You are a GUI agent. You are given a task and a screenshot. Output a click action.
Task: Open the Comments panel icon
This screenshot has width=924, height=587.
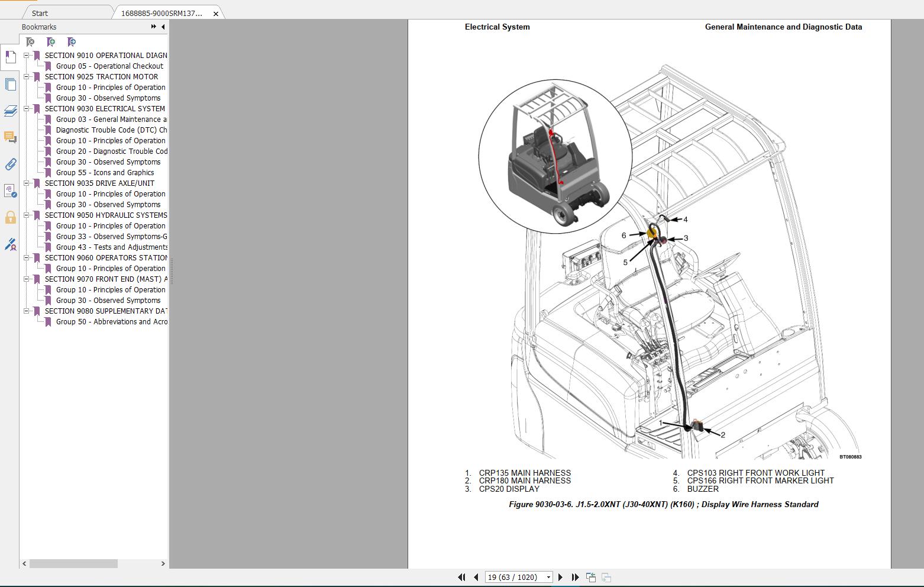point(10,137)
